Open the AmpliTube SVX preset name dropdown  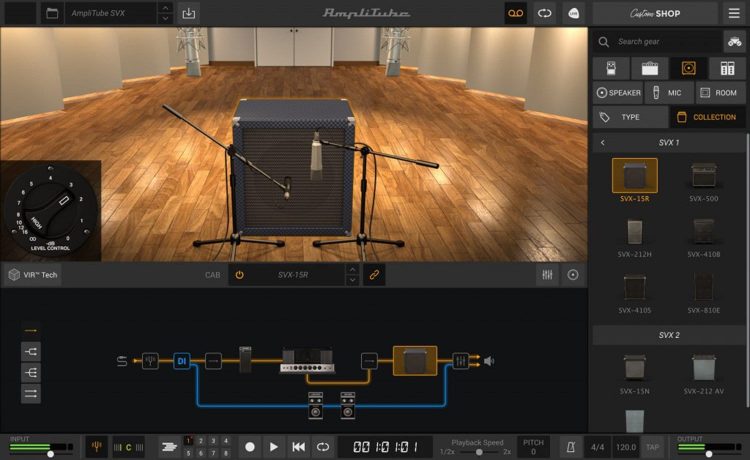point(111,13)
